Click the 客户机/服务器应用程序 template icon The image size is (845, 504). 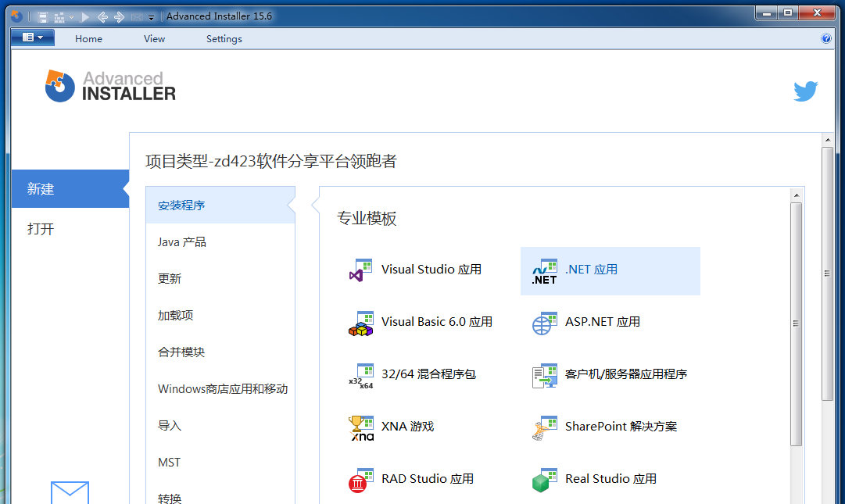(x=544, y=376)
